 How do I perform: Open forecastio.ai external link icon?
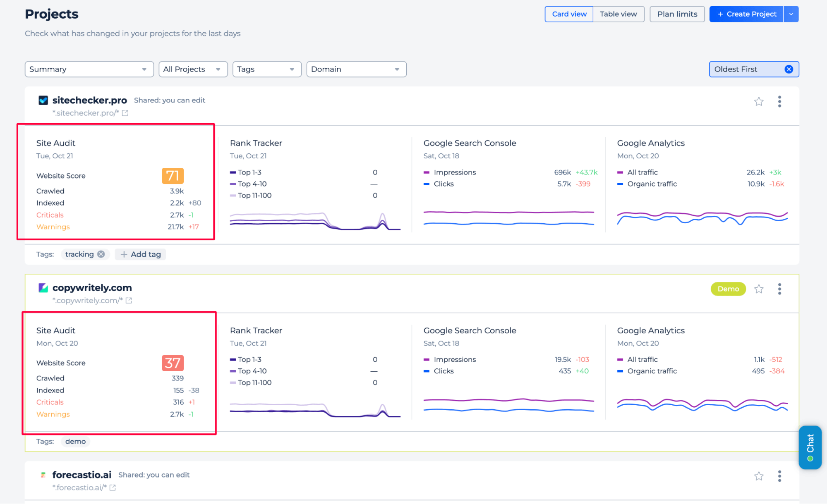(113, 488)
